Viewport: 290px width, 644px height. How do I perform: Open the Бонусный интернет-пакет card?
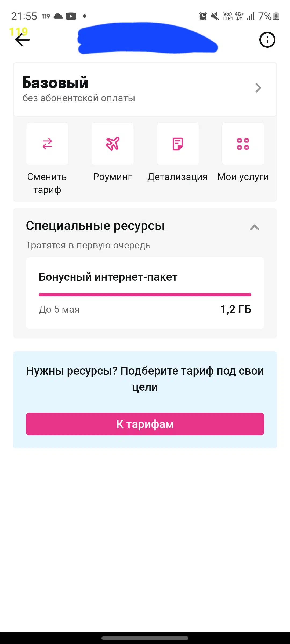145,293
